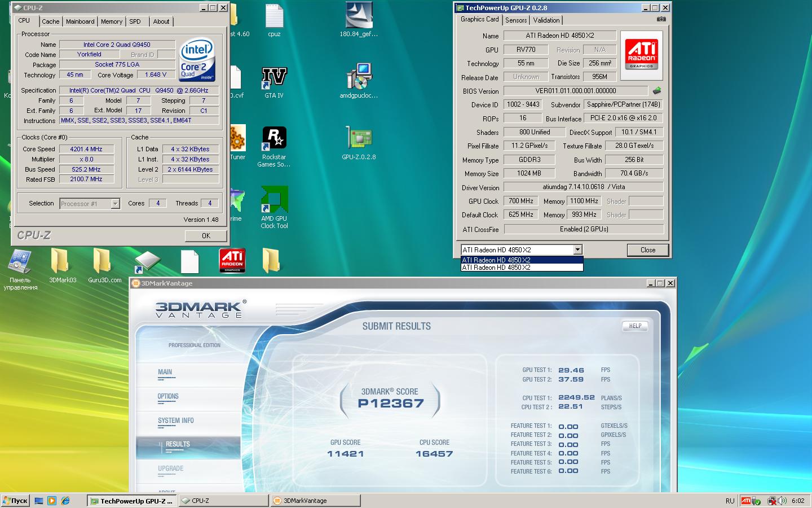Click the Bus Speed 525.2 MHz field

coord(86,169)
